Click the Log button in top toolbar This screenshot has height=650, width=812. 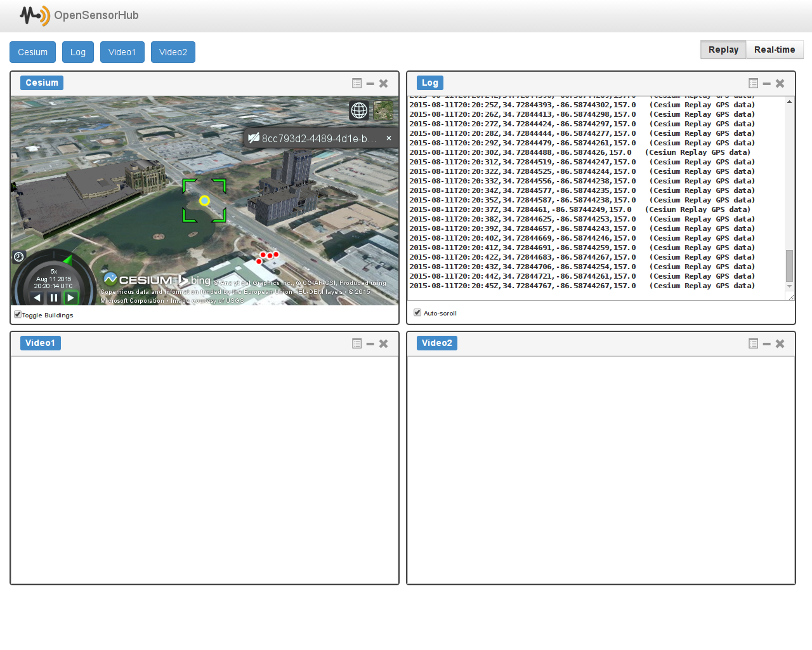coord(78,52)
